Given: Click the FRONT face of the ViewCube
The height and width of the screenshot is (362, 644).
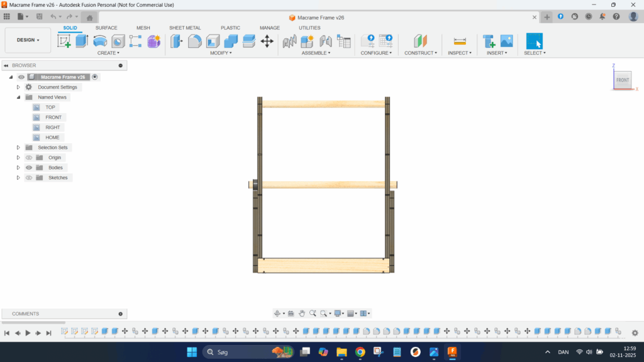Looking at the screenshot, I should point(622,80).
